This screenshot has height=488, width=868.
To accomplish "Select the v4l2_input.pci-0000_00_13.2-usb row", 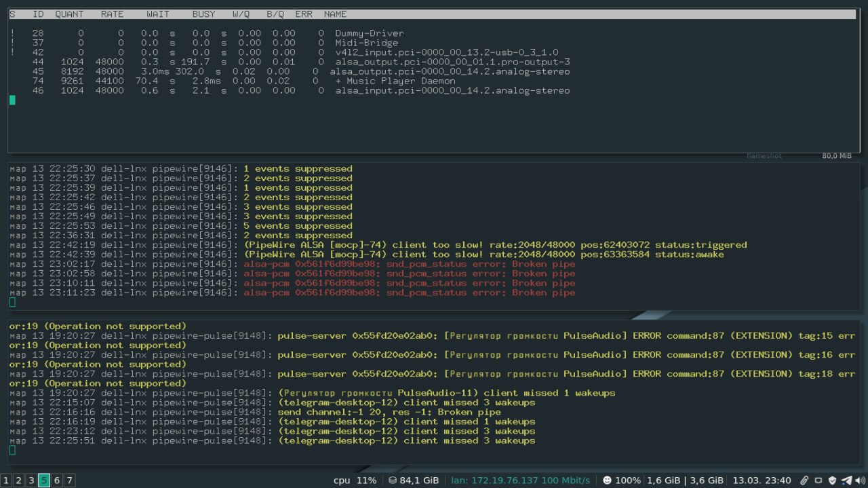I will click(x=284, y=52).
